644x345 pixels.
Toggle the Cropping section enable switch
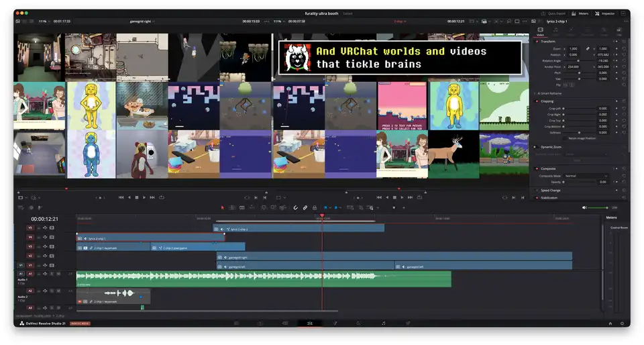tap(537, 101)
